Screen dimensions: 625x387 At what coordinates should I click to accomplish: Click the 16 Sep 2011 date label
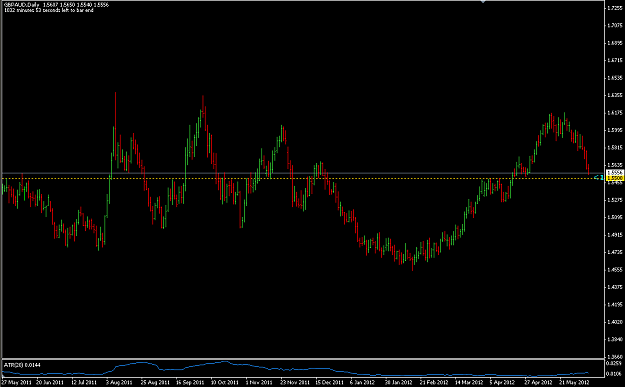(190, 382)
